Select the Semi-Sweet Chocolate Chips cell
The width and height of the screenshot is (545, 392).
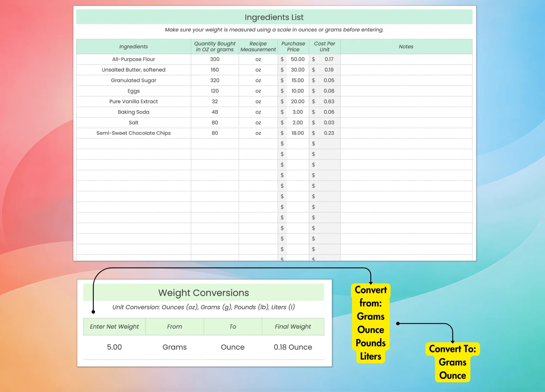coord(134,133)
